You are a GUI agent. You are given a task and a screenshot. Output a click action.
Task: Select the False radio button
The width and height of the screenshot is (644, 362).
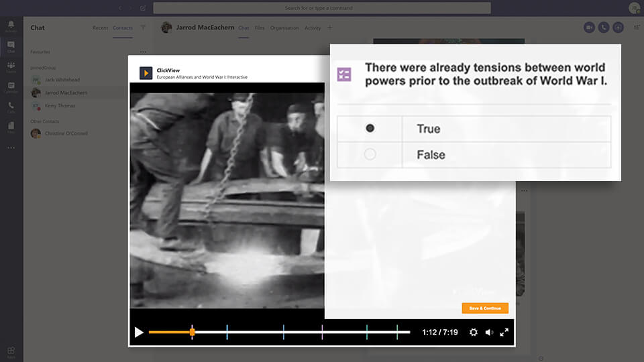tap(370, 155)
